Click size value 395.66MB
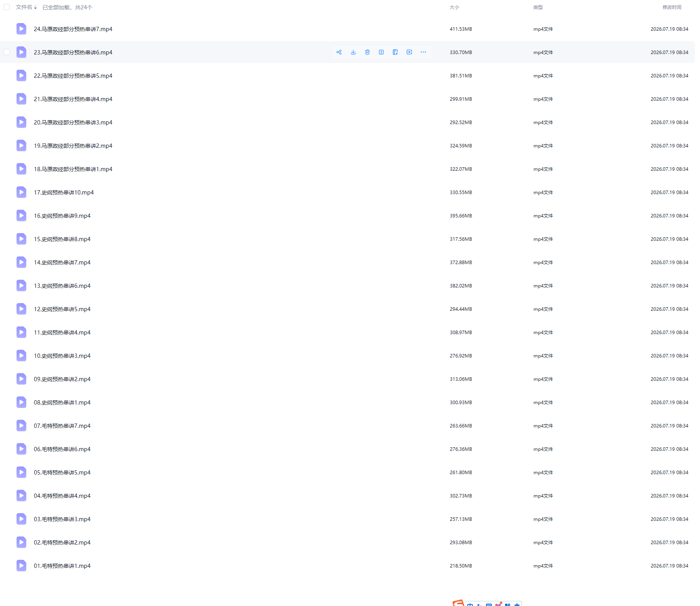The height and width of the screenshot is (606, 700). (x=461, y=216)
